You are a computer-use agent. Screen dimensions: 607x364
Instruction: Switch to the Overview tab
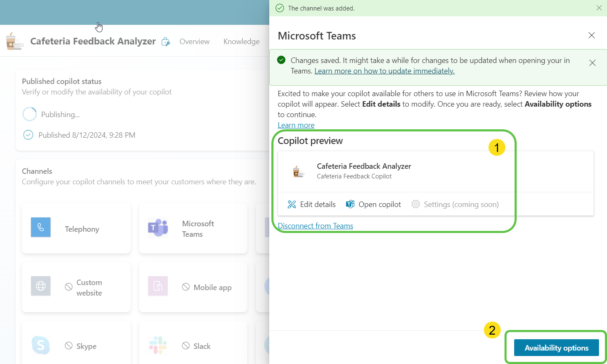[x=194, y=42]
